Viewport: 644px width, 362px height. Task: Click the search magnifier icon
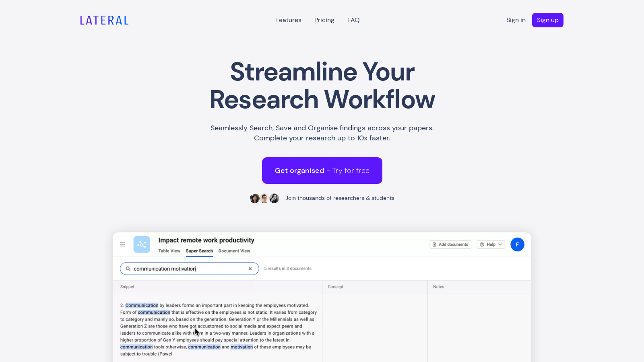128,269
